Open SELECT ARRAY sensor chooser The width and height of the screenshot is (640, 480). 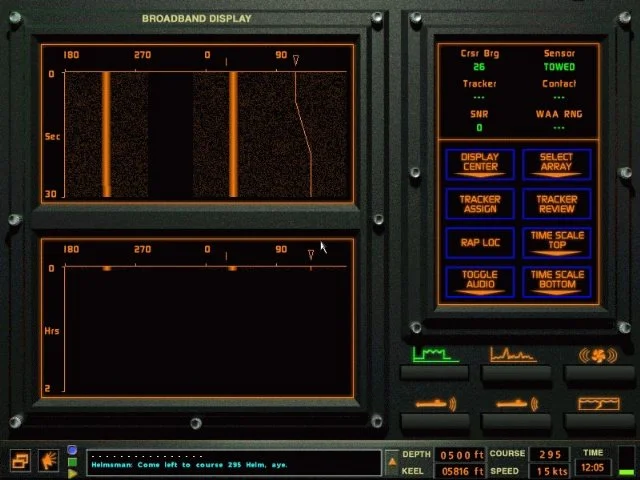click(556, 163)
